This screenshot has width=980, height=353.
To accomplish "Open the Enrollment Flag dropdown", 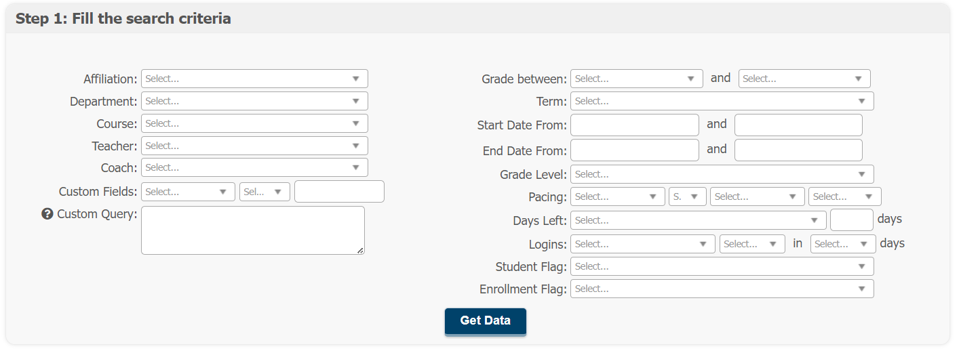I will pos(722,289).
